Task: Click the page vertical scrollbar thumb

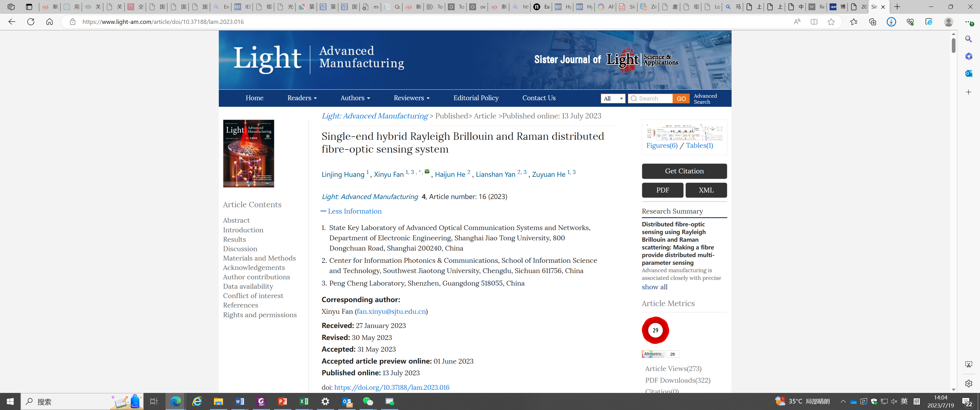Action: click(954, 45)
